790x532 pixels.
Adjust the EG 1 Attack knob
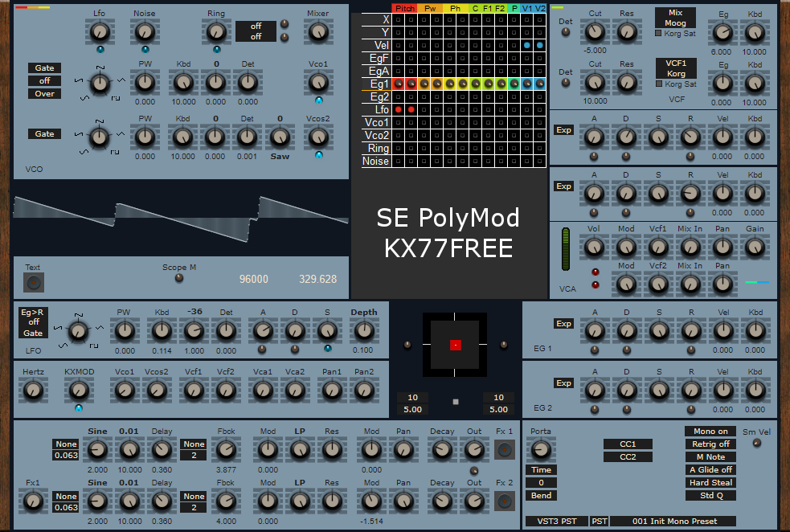pyautogui.click(x=595, y=330)
